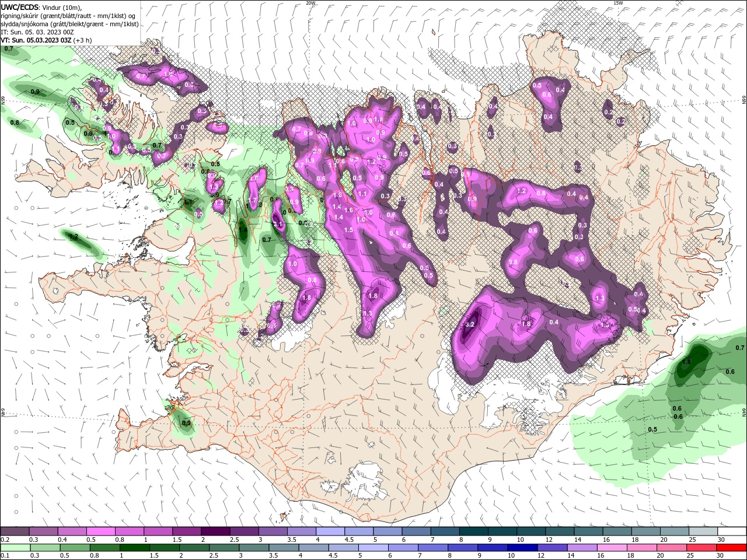This screenshot has width=747, height=560.
Task: Click the 3.1 precipitation value on map
Action: coord(278,224)
